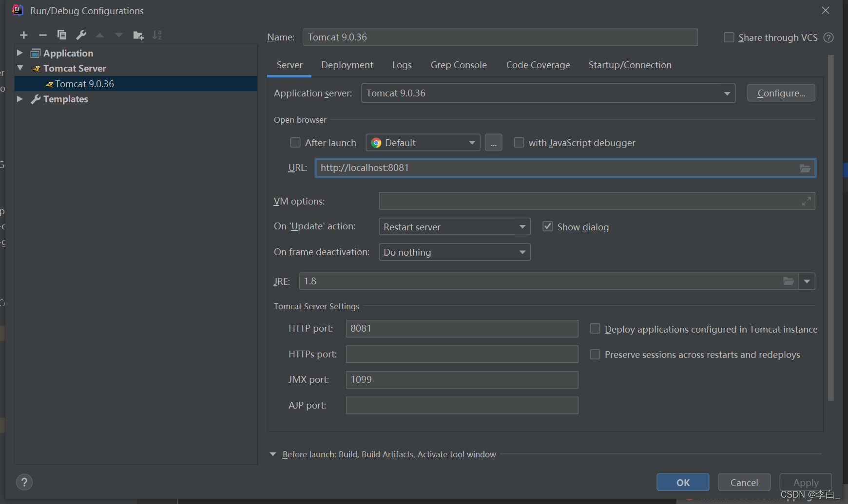This screenshot has width=848, height=504.
Task: Open the Default browser dropdown
Action: pos(423,143)
